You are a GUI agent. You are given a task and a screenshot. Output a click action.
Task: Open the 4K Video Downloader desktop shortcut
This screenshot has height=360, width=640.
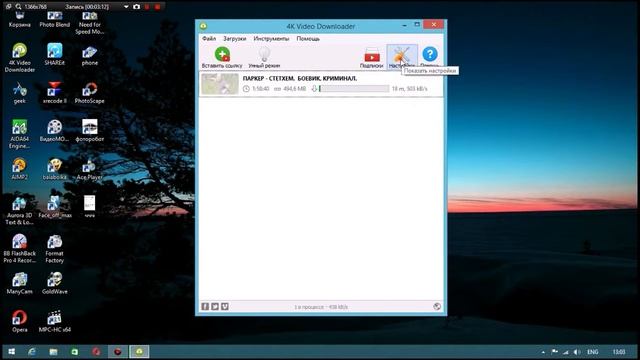click(x=19, y=58)
